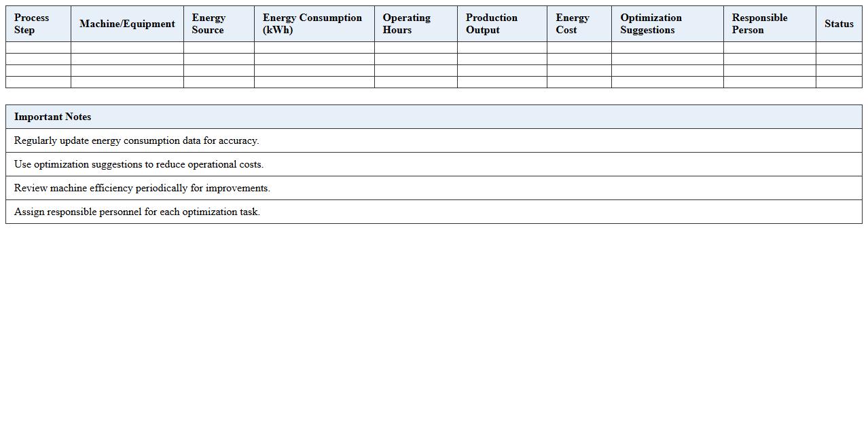The width and height of the screenshot is (868, 441).
Task: Click first empty cell under Process Step
Action: click(x=38, y=47)
